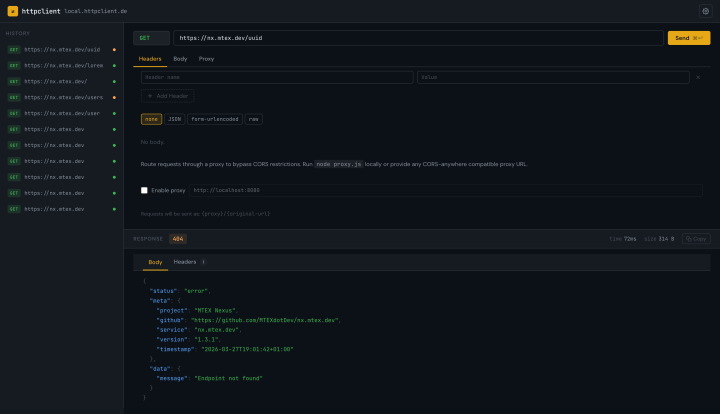Open history entry nx.mtex.dev/user

coord(62,113)
